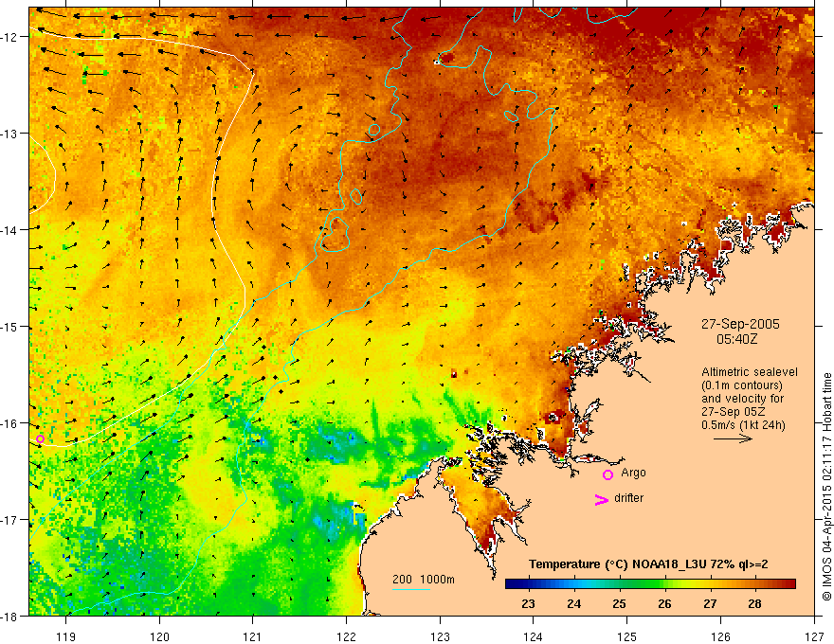Click the "200 1000m" depth contour label

[x=424, y=580]
